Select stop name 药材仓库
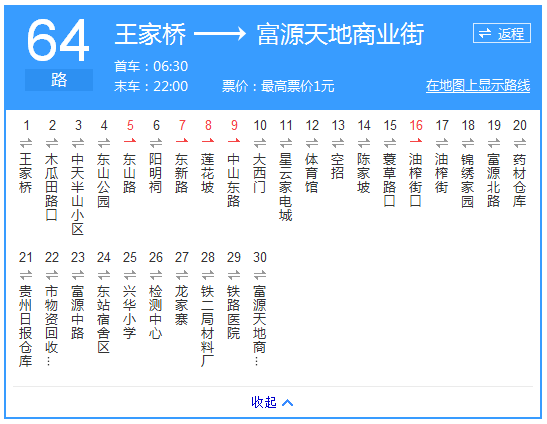This screenshot has height=424, width=547. (x=520, y=180)
